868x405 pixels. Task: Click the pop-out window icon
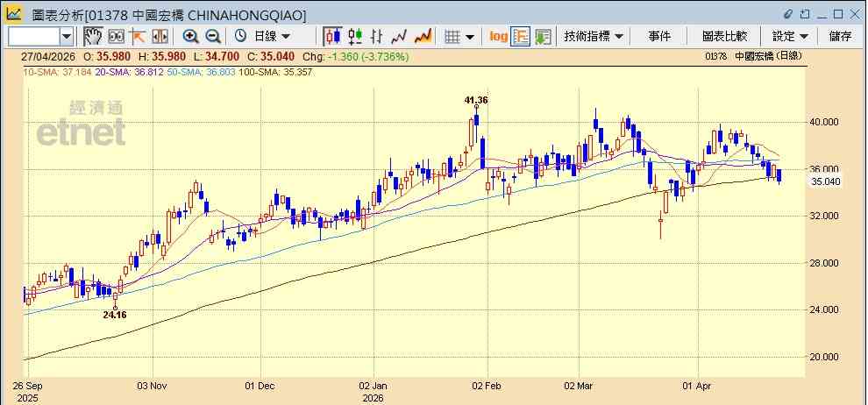(x=805, y=14)
